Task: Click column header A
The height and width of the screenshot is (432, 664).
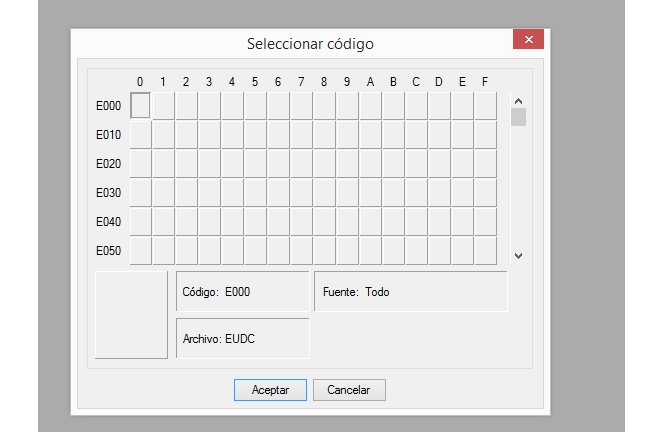Action: [370, 81]
